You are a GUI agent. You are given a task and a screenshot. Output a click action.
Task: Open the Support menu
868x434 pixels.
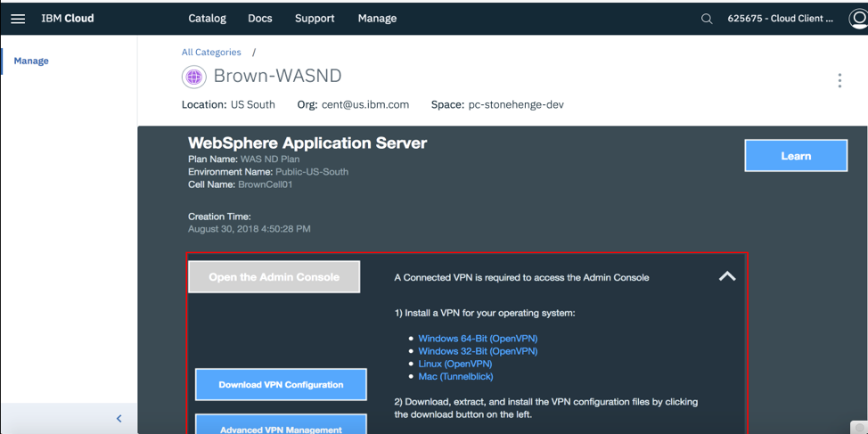(315, 19)
